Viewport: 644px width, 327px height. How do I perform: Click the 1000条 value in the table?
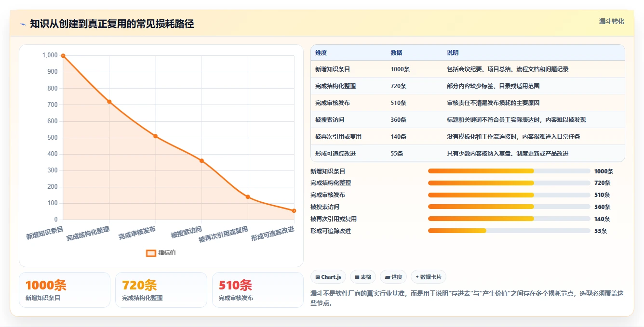[400, 69]
